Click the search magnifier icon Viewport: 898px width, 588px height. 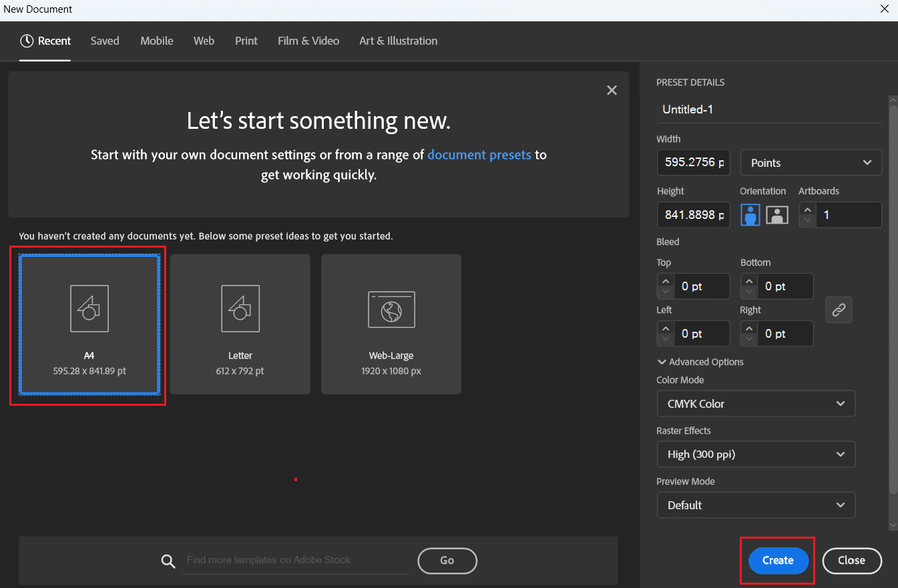click(x=168, y=561)
